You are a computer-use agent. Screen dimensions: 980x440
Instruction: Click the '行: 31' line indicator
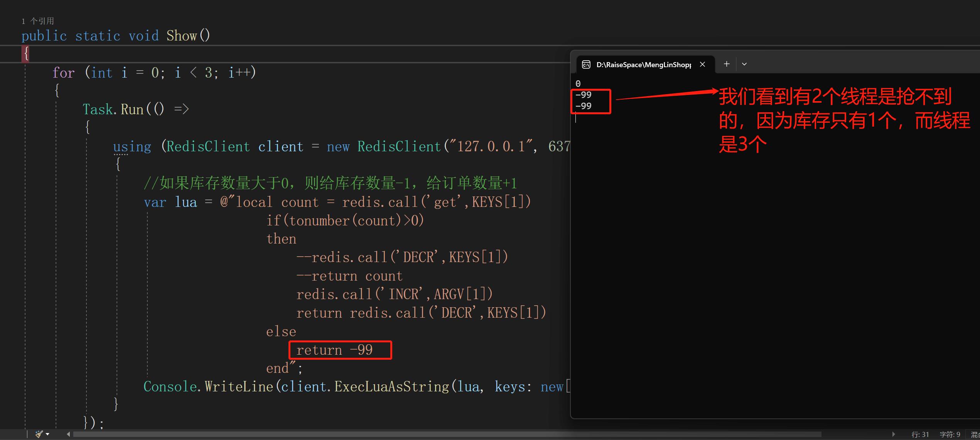click(920, 435)
